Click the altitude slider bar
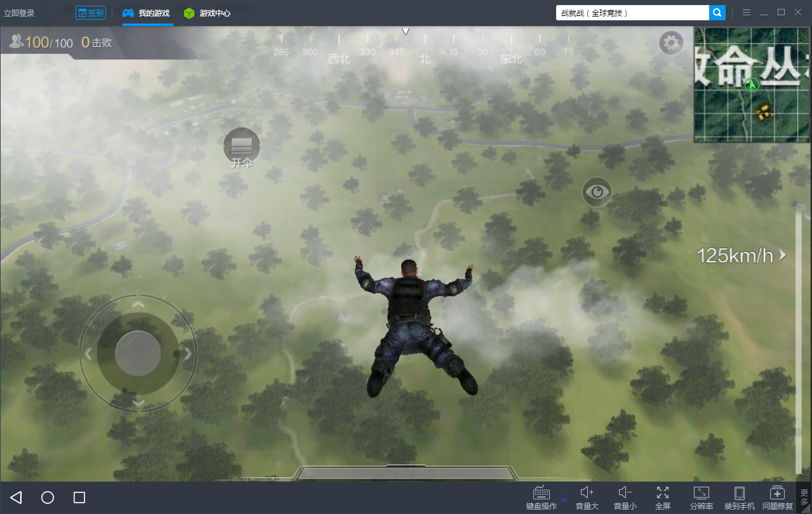The image size is (812, 514). click(x=799, y=339)
